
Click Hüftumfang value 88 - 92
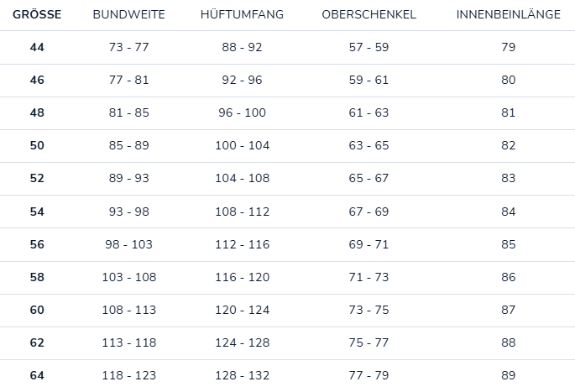242,47
